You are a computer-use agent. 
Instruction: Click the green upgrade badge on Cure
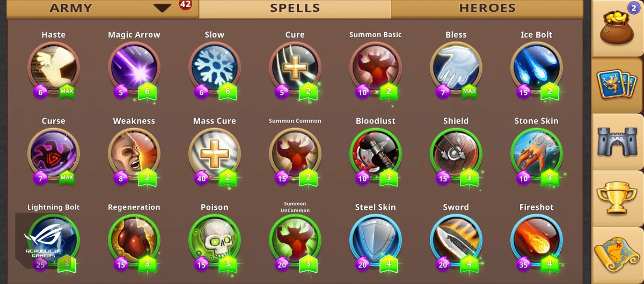coord(308,92)
